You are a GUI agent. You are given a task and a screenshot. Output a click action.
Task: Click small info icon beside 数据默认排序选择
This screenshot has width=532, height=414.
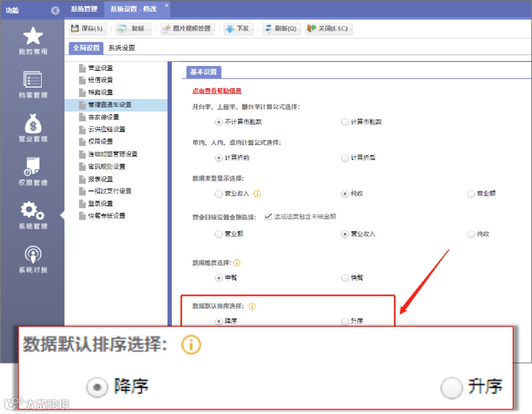(x=252, y=307)
